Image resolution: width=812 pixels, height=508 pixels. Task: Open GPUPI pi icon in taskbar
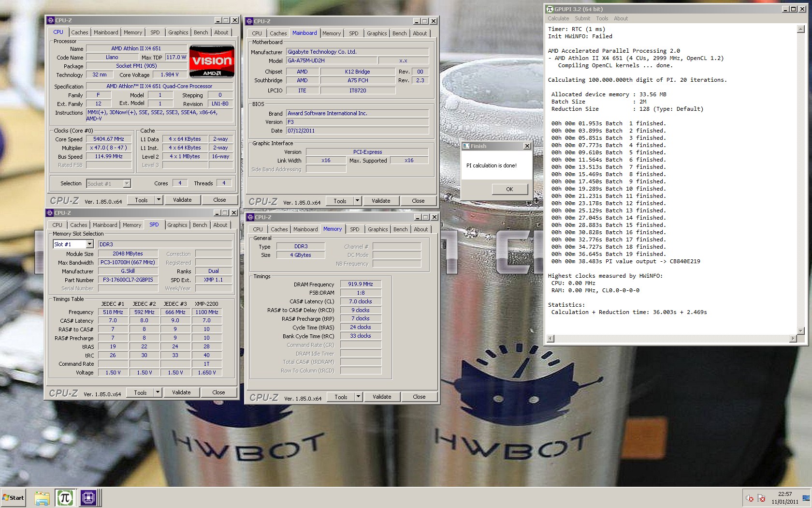point(65,497)
